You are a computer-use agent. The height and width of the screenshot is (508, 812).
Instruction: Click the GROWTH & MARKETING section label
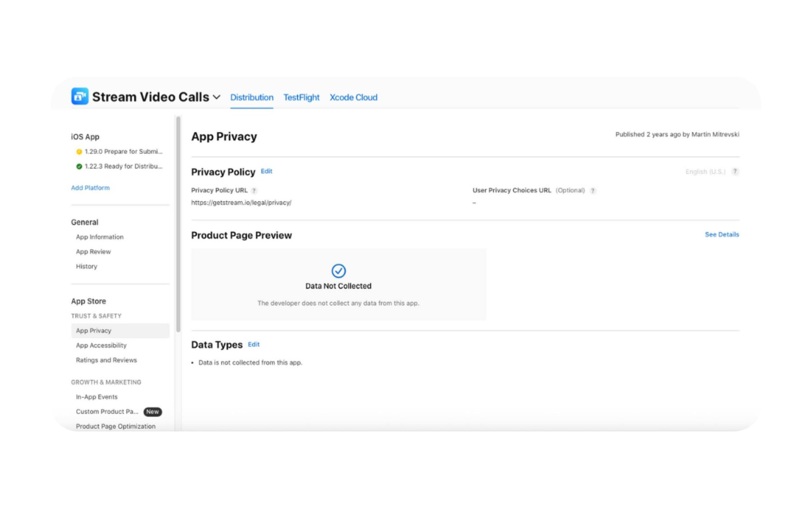pyautogui.click(x=106, y=382)
